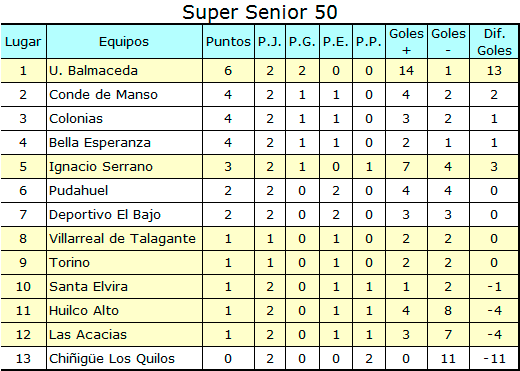Select the Deportivo El Bajo cell
Image resolution: width=520 pixels, height=371 pixels.
[124, 215]
